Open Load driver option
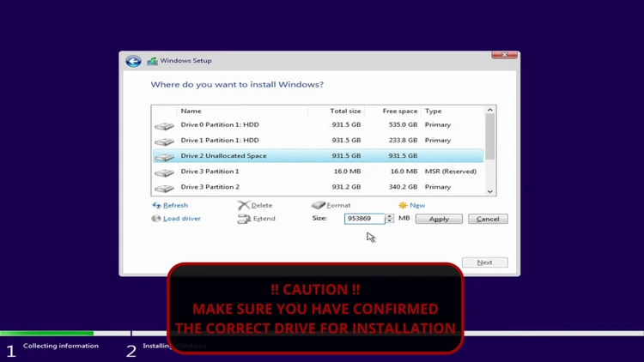644x362 pixels. click(x=182, y=219)
